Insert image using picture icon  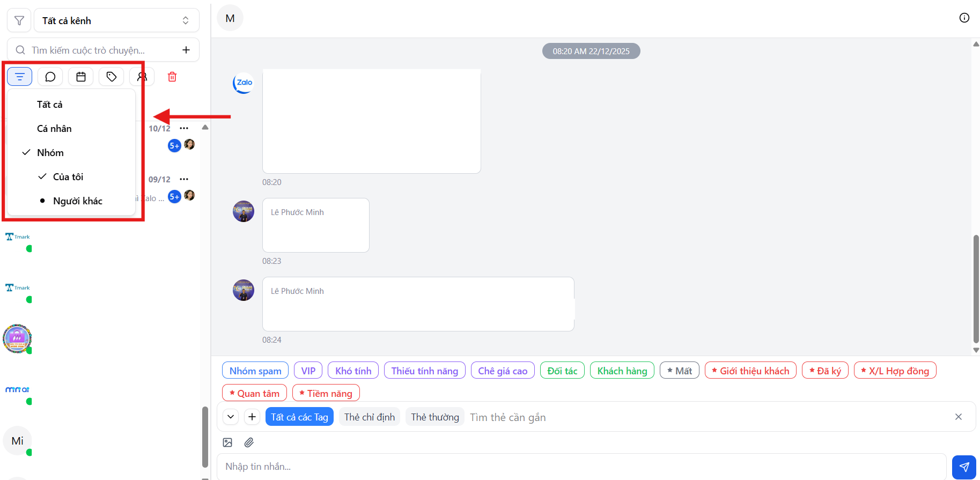click(x=227, y=442)
